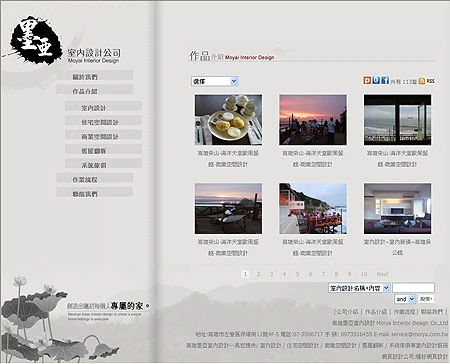Click the Plurk share icon
This screenshot has width=450, height=364.
click(x=367, y=80)
